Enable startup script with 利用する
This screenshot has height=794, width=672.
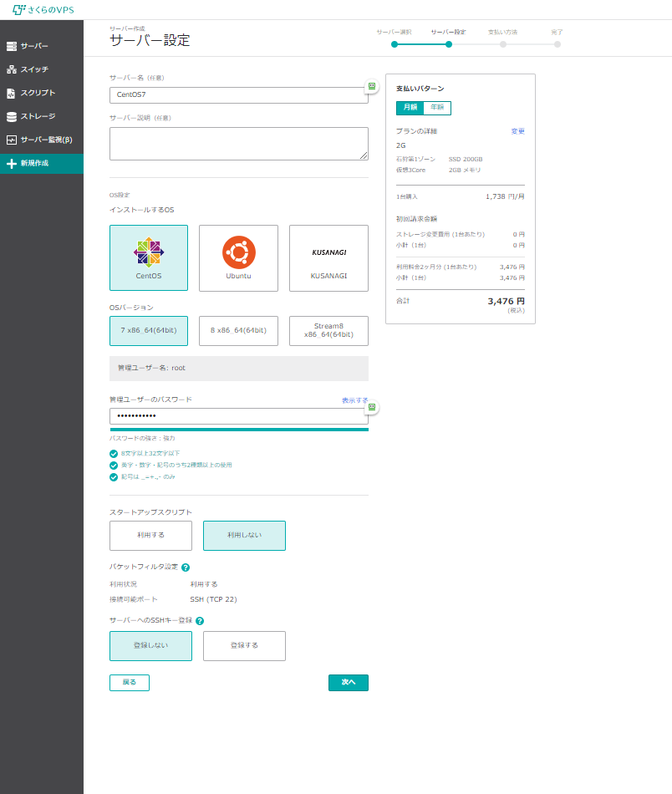coord(150,536)
